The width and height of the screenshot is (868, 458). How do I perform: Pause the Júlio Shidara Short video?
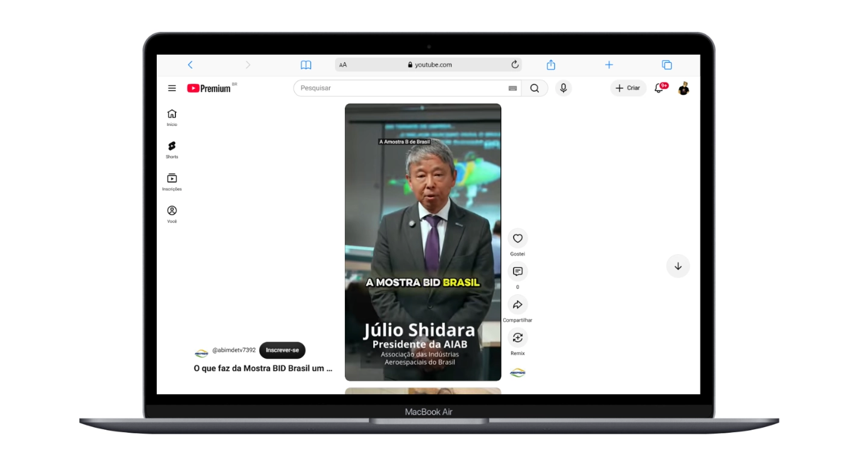click(x=423, y=242)
